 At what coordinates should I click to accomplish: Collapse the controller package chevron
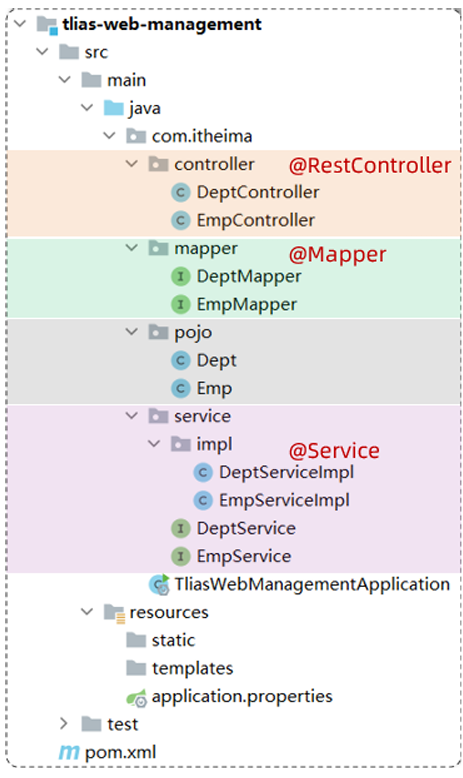coord(132,163)
